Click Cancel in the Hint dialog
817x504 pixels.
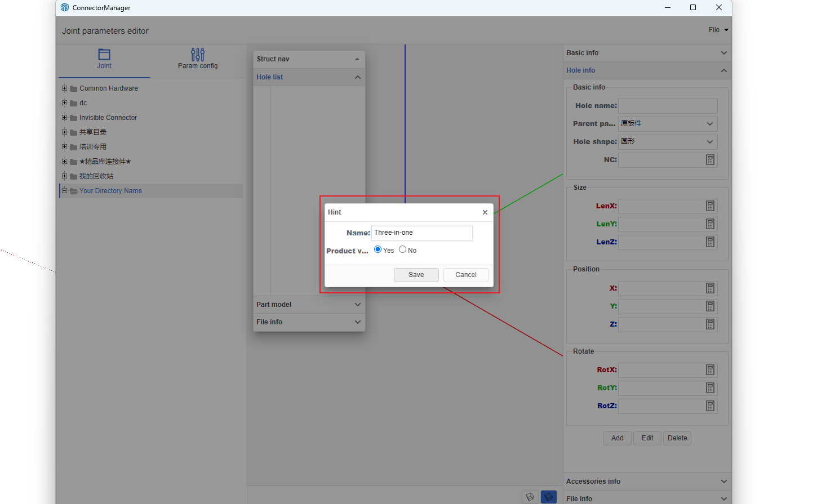click(465, 275)
